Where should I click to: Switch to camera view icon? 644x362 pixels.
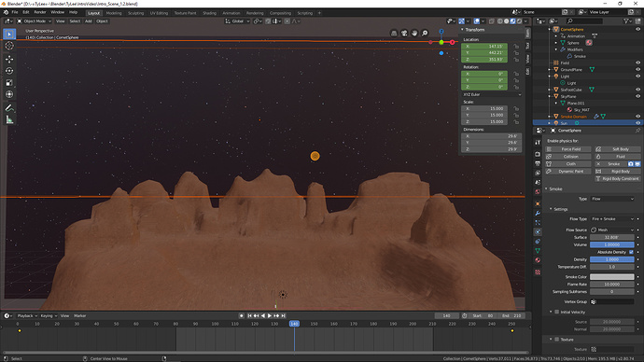(404, 34)
